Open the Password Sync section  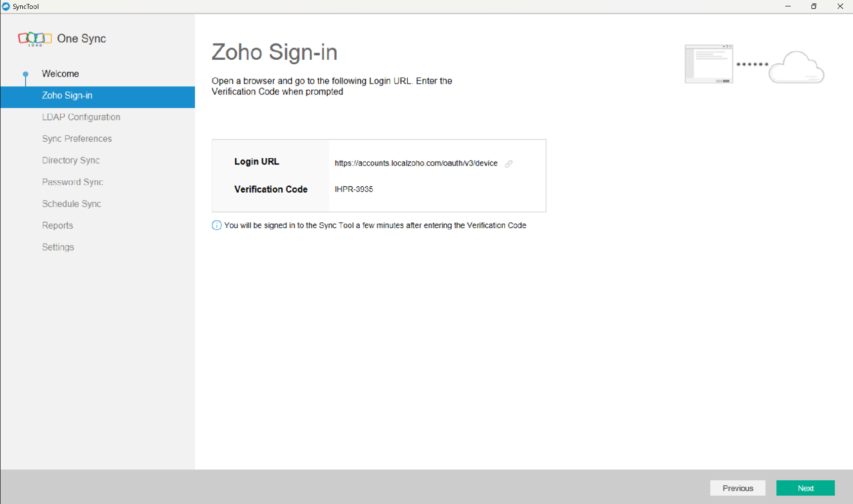(73, 182)
